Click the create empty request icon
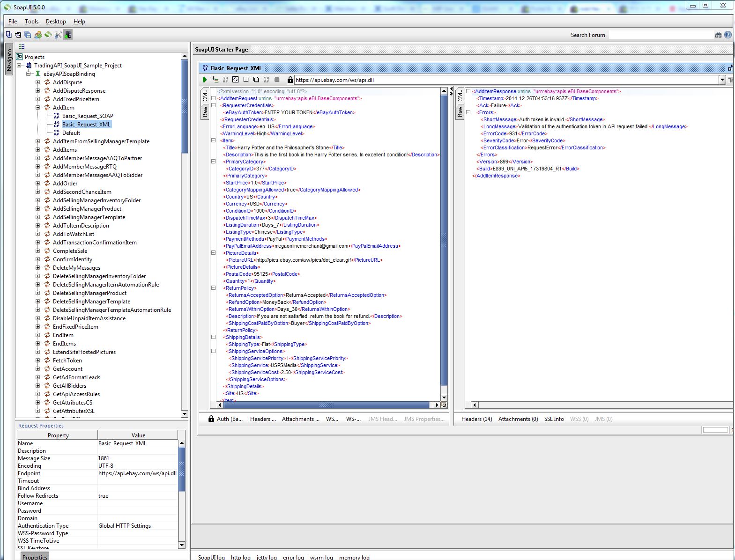 (246, 80)
